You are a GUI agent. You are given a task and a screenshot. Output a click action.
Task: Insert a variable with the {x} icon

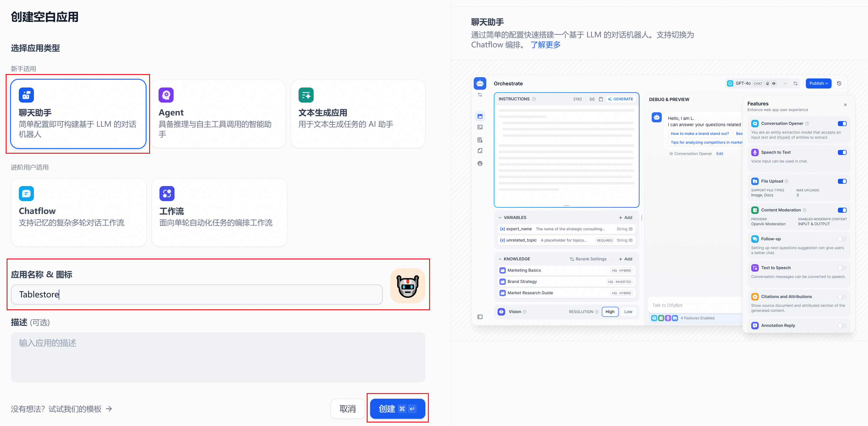592,99
